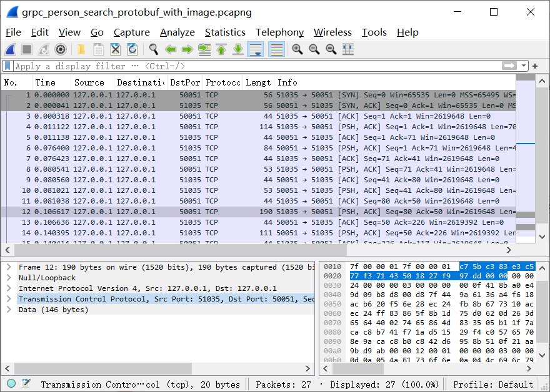Close the capture file with the X icon
Image resolution: width=550 pixels, height=392 pixels.
pyautogui.click(x=114, y=49)
